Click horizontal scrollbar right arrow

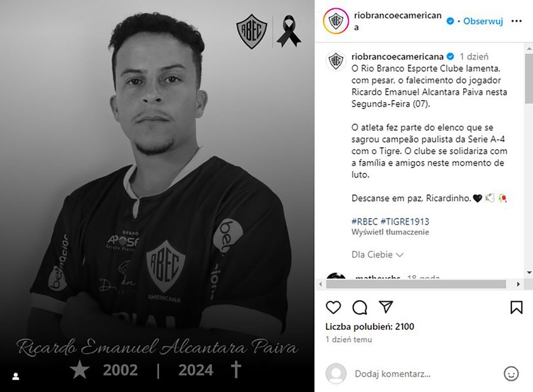coord(518,284)
